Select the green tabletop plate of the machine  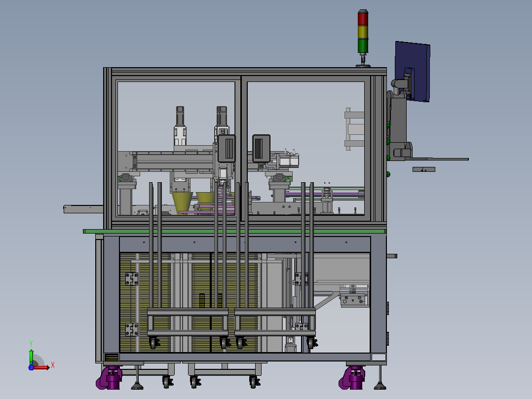234,231
